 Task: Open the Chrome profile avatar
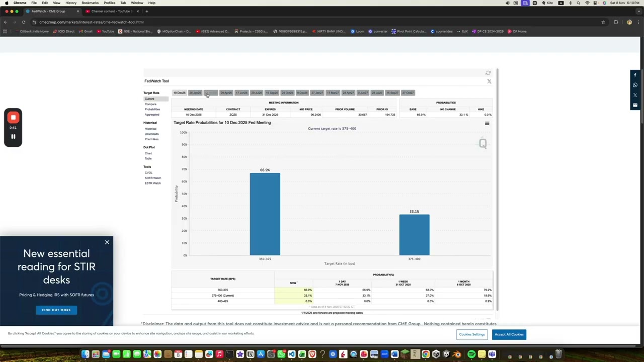[x=629, y=22]
